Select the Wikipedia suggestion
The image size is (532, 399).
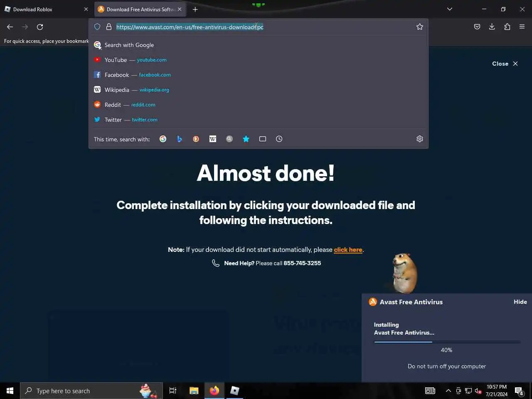tap(259, 90)
